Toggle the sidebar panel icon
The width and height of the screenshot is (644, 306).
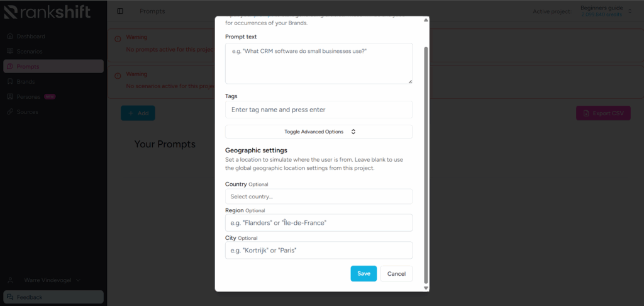120,11
